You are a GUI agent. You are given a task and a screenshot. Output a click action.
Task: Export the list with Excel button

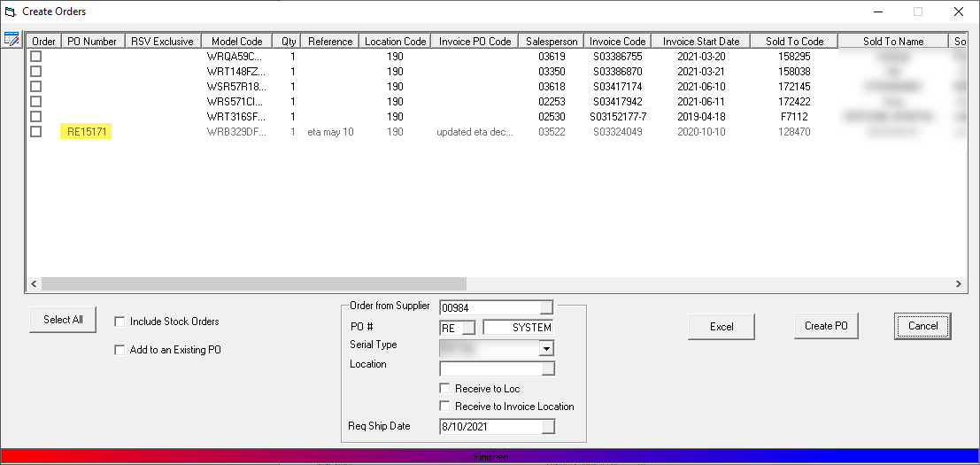tap(721, 327)
